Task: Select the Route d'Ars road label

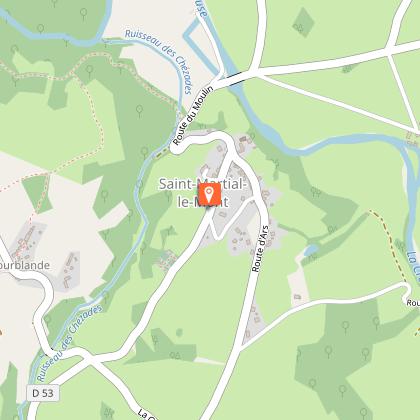Action: click(x=260, y=249)
